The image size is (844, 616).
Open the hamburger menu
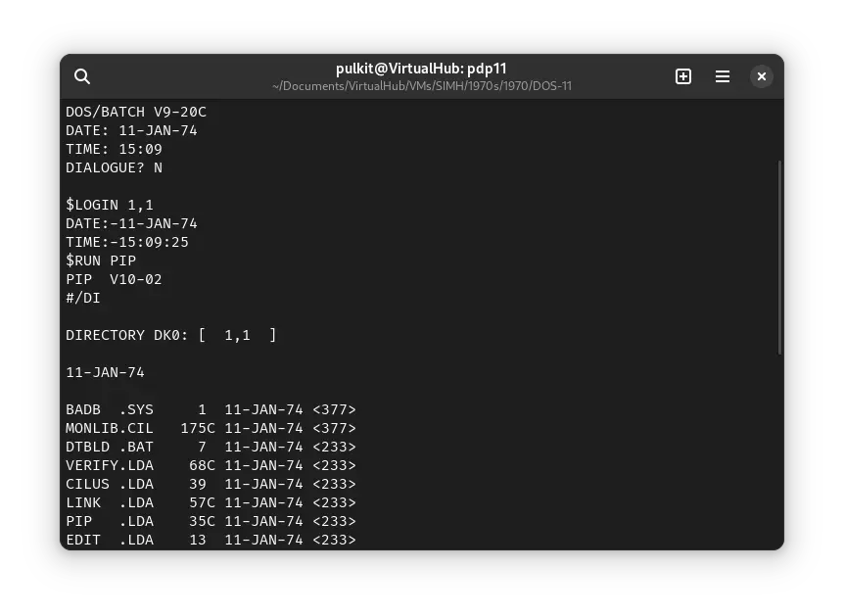point(723,76)
